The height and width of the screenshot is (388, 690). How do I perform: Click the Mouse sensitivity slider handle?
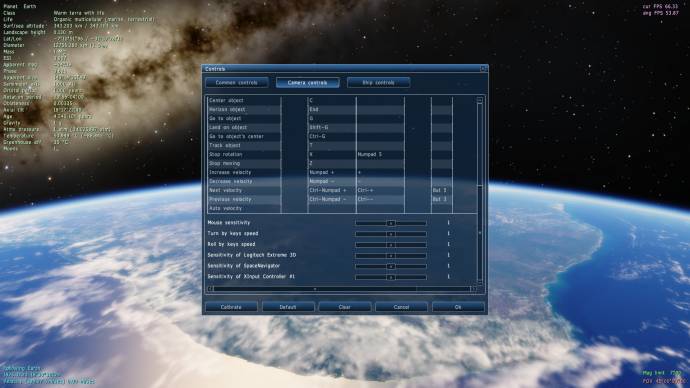(391, 223)
